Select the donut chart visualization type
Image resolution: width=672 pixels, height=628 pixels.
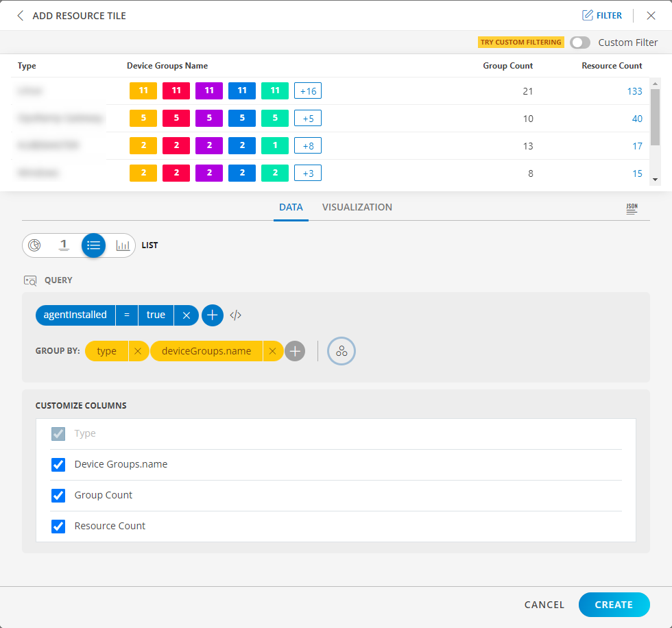[x=34, y=245]
